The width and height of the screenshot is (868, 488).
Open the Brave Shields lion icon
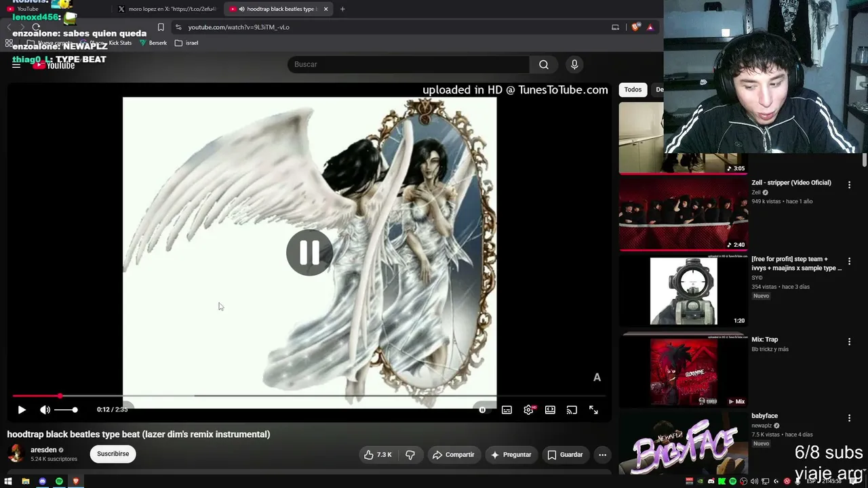(635, 27)
